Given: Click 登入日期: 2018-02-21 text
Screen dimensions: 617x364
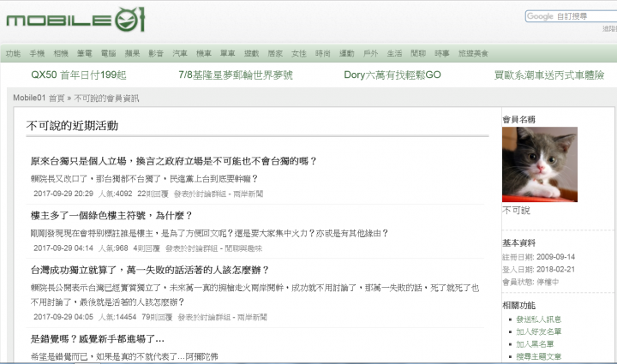Looking at the screenshot, I should coord(539,270).
